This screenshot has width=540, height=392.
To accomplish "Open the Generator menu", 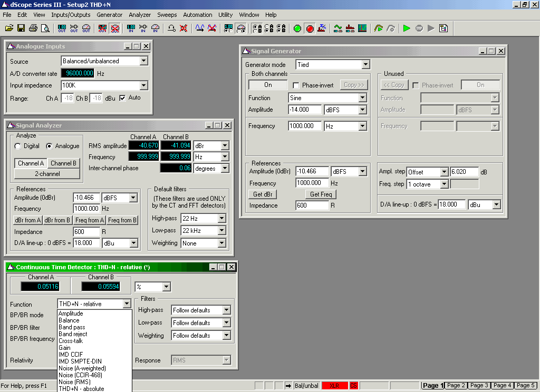I will coord(109,15).
